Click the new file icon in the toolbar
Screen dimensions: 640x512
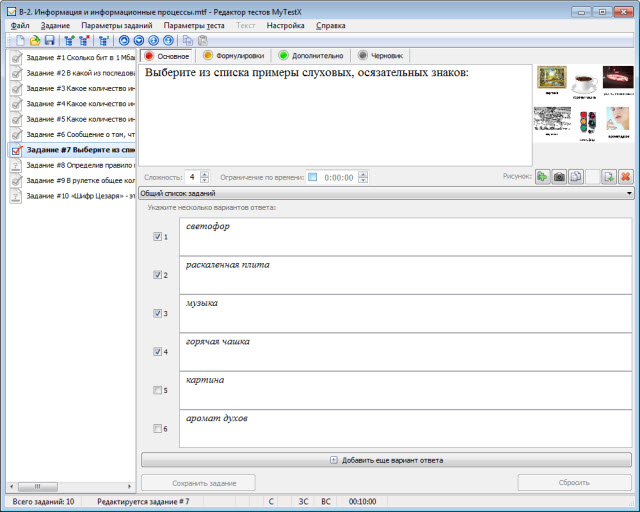[x=21, y=41]
